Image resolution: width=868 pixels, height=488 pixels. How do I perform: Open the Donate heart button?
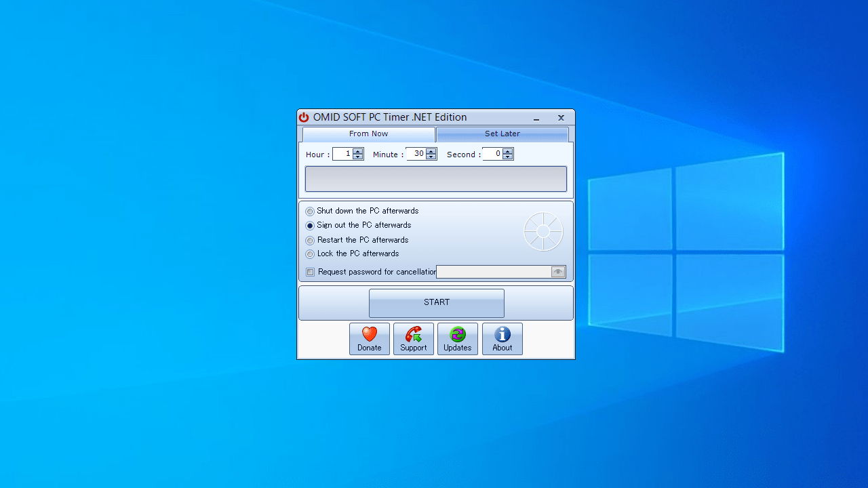point(370,339)
